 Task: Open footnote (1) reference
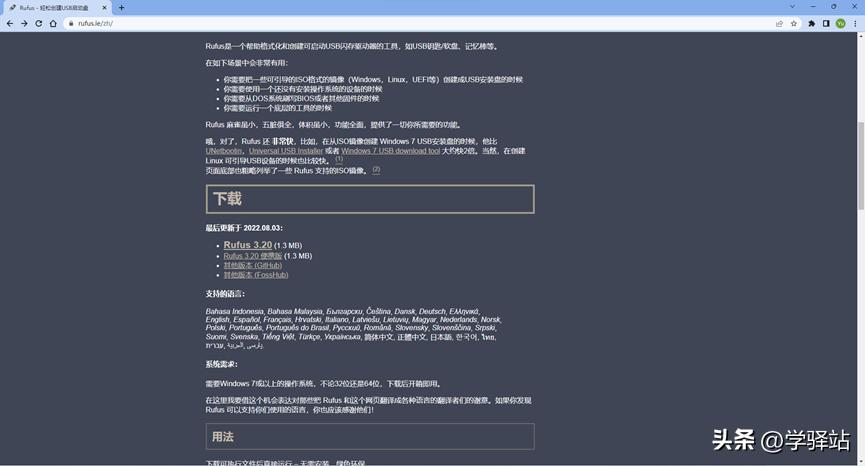coord(339,159)
